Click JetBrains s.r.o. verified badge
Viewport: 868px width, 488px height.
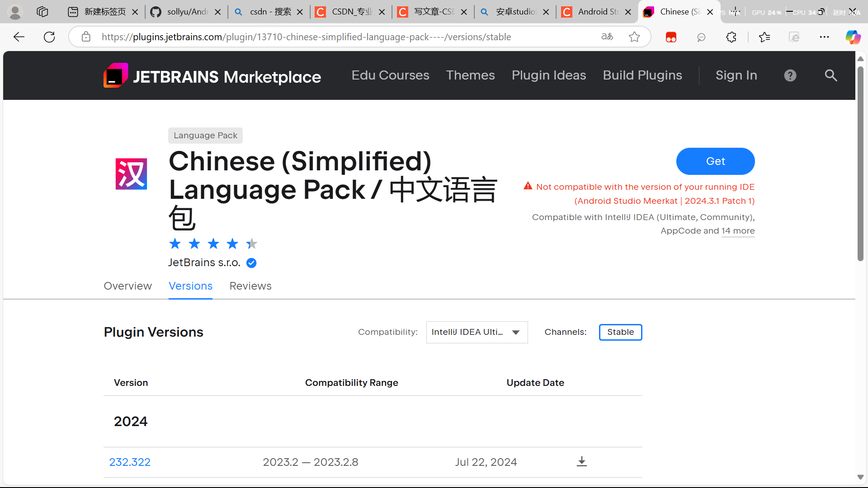251,263
